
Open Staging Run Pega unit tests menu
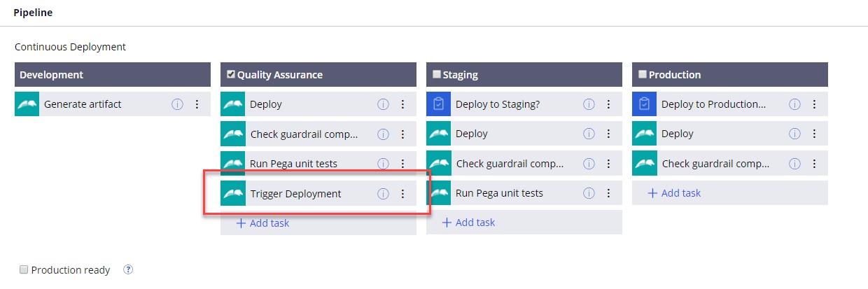(x=608, y=193)
